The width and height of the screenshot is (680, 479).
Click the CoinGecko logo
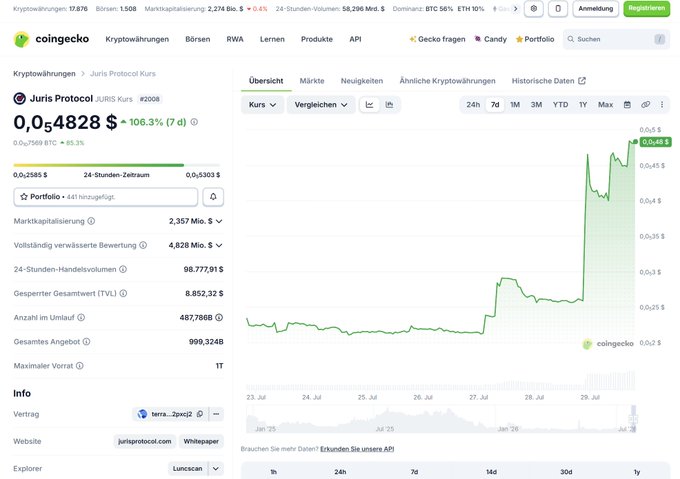(51, 39)
